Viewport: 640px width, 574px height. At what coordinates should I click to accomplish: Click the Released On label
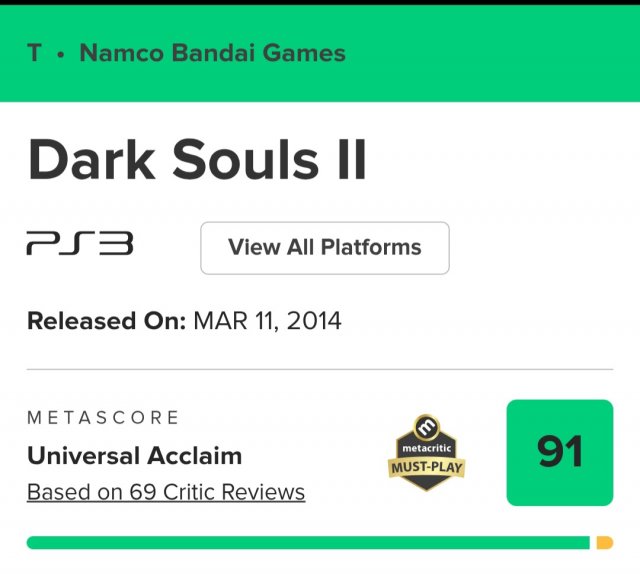click(x=106, y=322)
